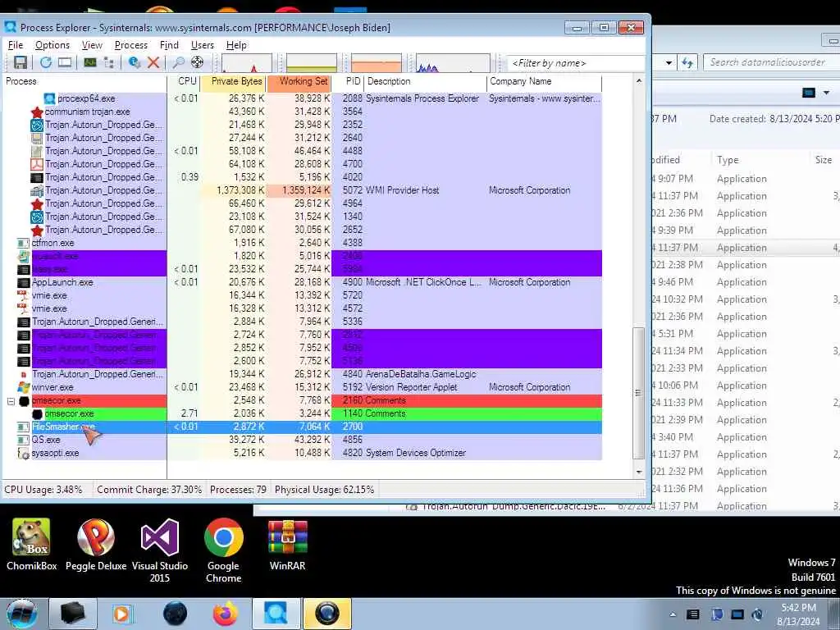Open the Help menu
Screen dimensions: 840x630
click(236, 45)
